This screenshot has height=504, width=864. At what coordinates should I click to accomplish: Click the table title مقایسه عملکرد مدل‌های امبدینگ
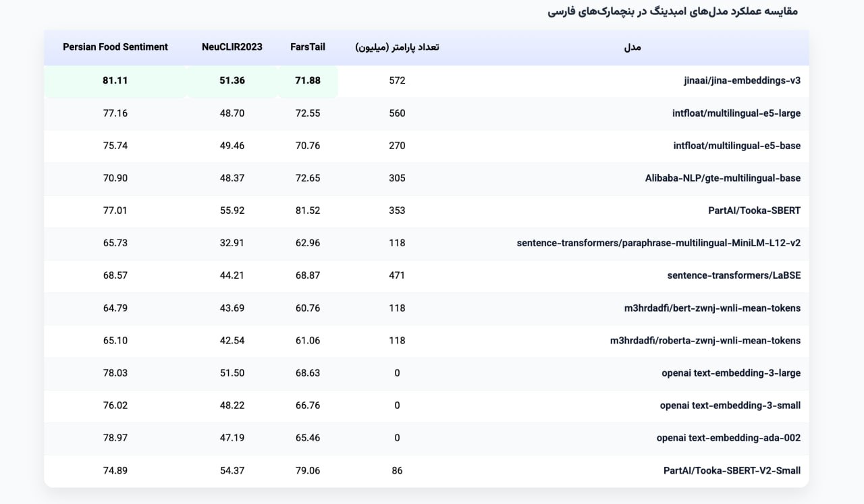point(672,11)
